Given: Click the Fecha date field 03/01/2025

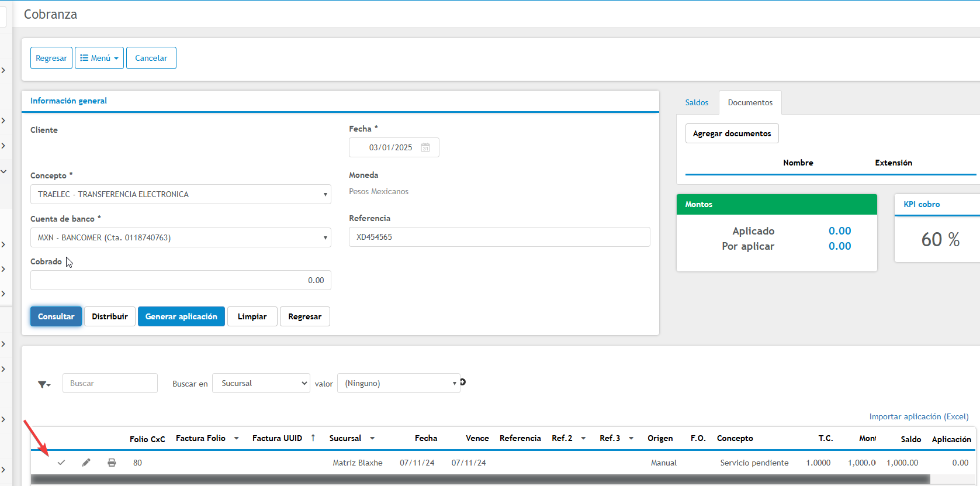Looking at the screenshot, I should 394,147.
